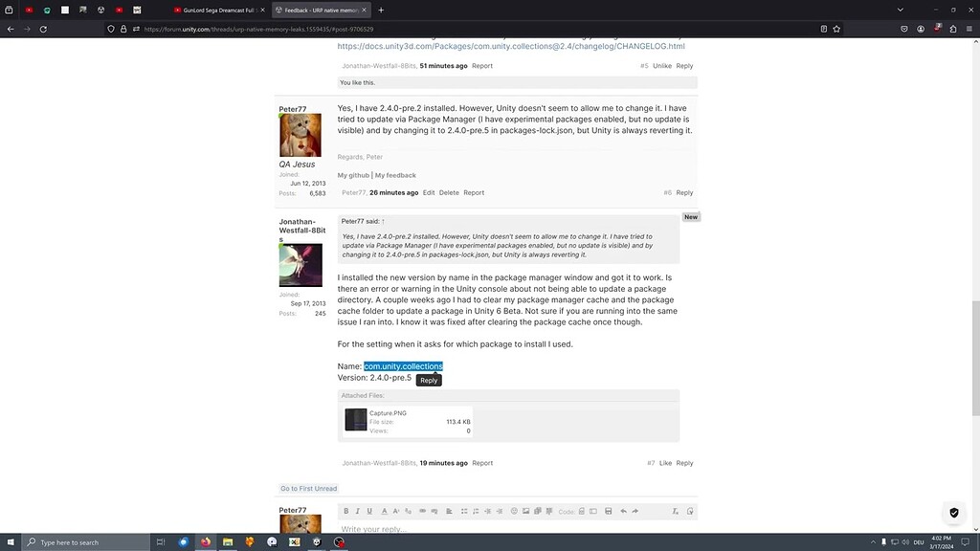Toggle bold formatting in the editor

pos(345,511)
